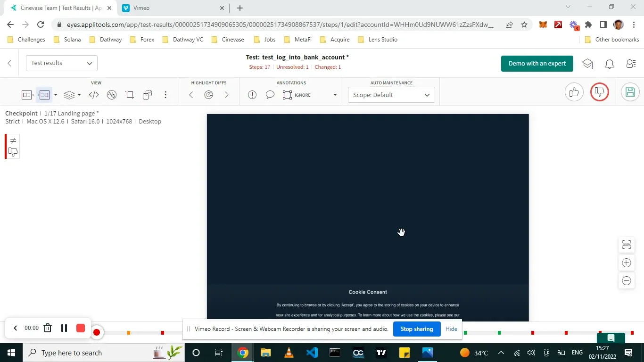Zoom in on the checkpoint image

627,263
